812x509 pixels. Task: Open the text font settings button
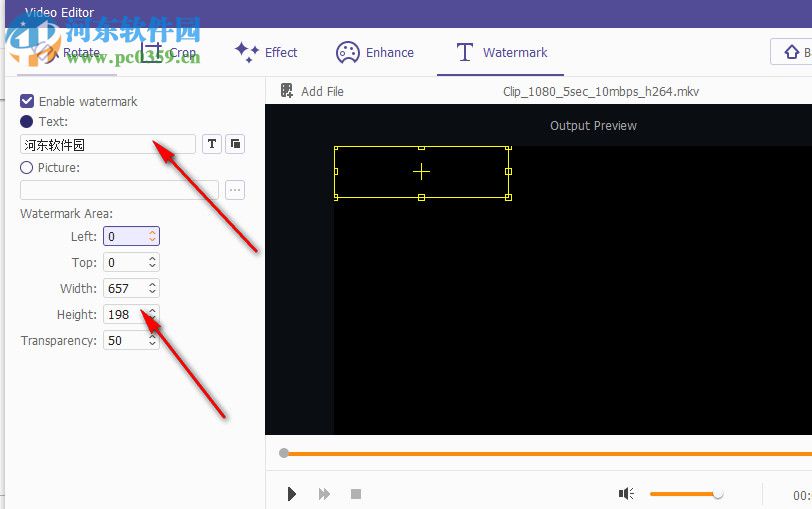click(x=212, y=144)
